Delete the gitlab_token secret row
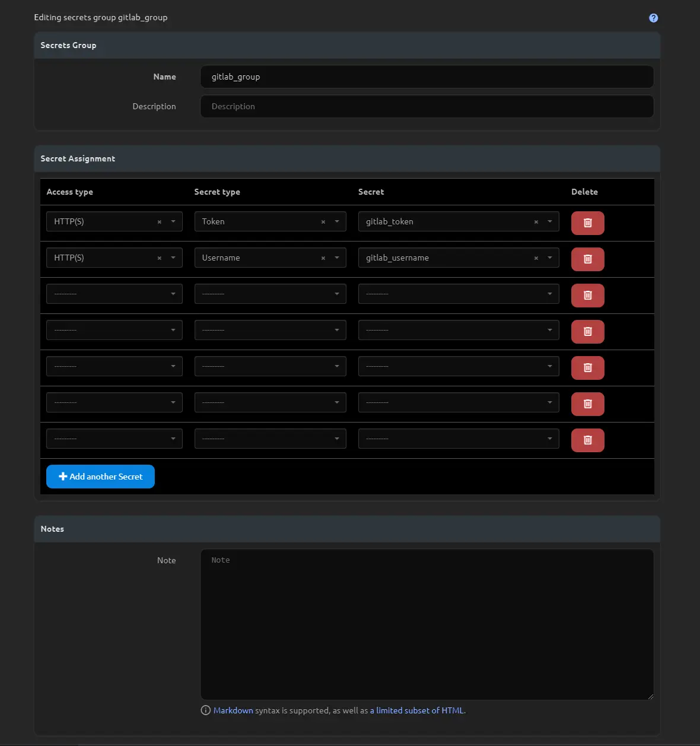The image size is (700, 746). (587, 223)
